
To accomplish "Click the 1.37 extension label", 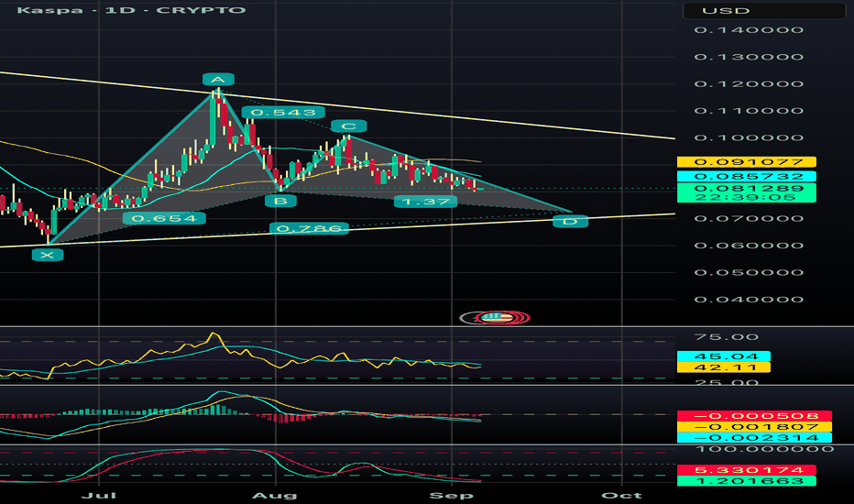I will click(x=424, y=201).
